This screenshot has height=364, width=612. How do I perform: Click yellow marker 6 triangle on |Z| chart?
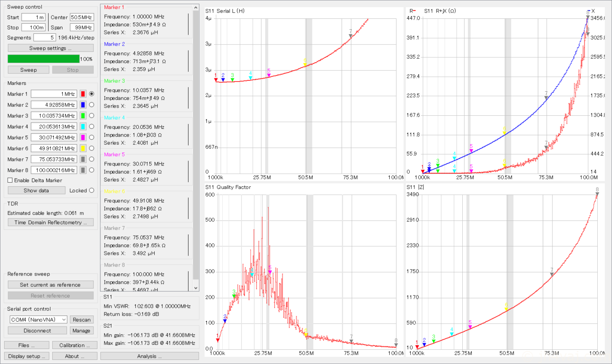click(506, 310)
